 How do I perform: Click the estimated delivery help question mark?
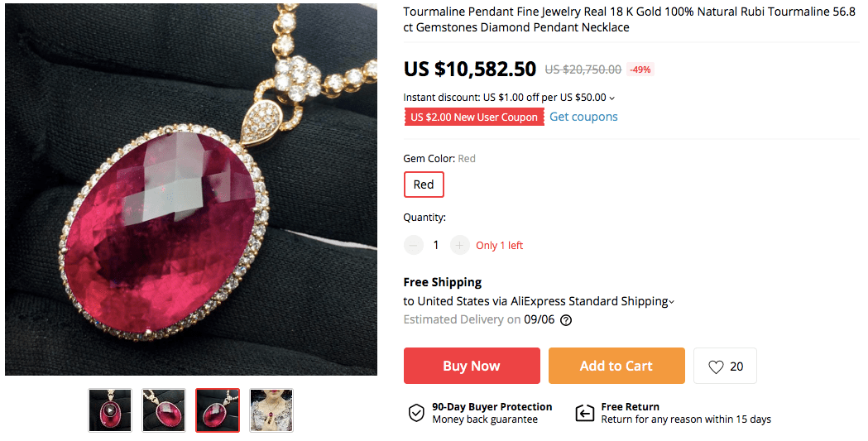[566, 320]
